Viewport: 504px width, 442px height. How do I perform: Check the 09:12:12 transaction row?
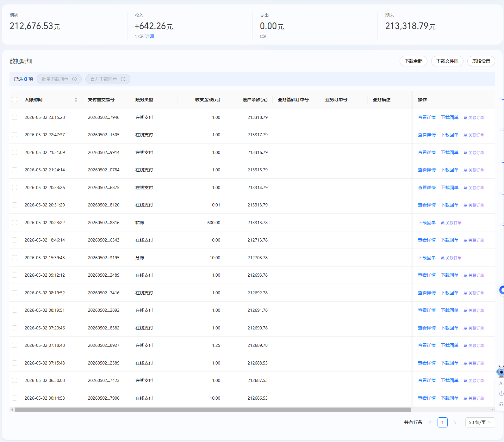[x=15, y=275]
